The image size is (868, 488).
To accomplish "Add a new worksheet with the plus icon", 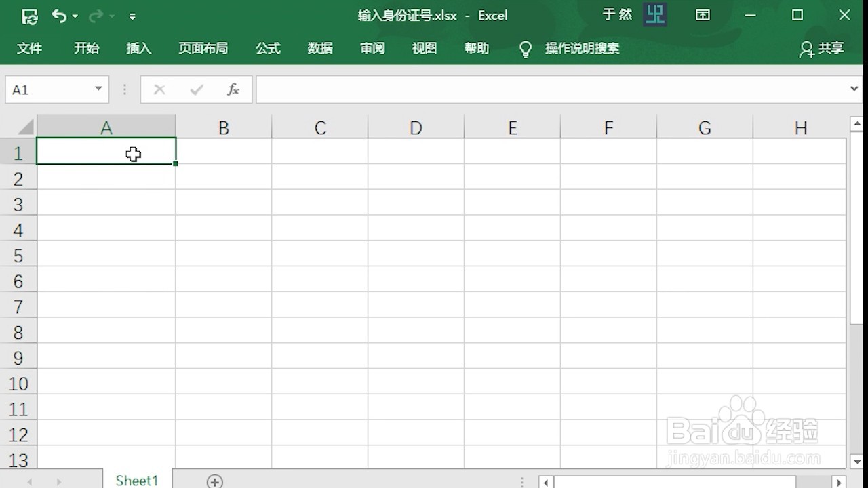I will pos(215,481).
